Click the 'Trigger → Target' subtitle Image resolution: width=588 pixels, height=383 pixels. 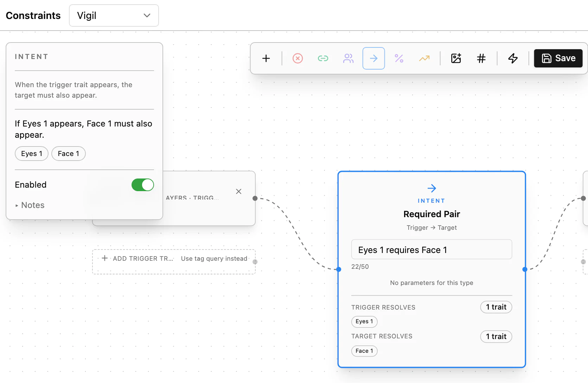[x=432, y=228]
